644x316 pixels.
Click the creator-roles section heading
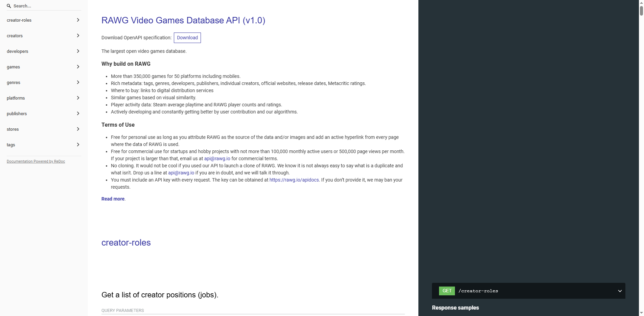[126, 243]
